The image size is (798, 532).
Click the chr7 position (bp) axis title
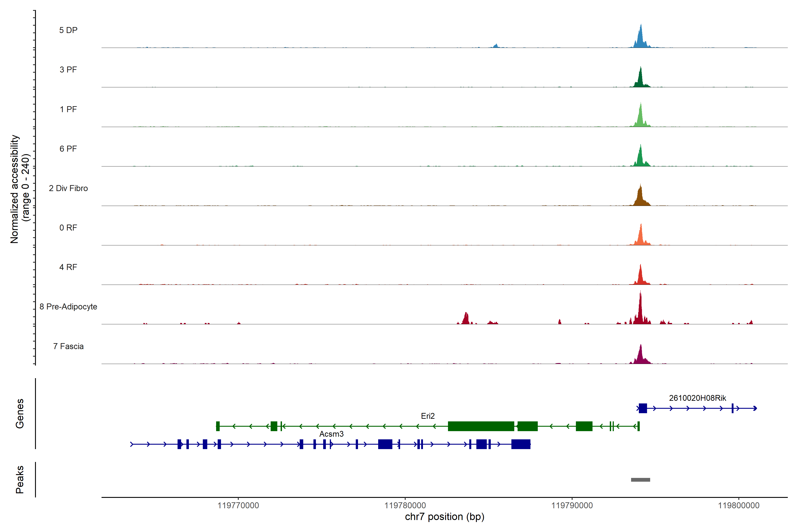coord(444,516)
